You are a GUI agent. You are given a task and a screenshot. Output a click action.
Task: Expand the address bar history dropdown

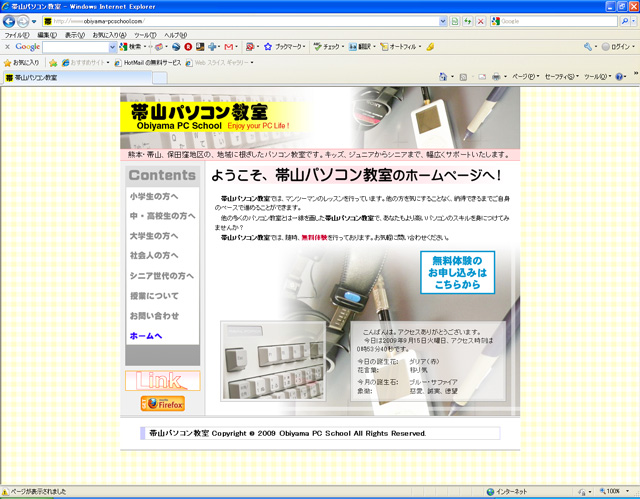click(x=443, y=21)
